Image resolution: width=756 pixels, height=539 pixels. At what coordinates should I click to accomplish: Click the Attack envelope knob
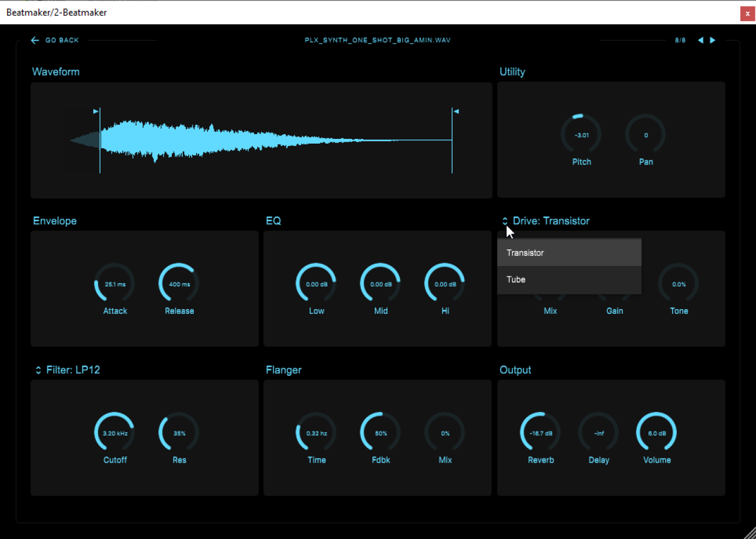point(115,284)
